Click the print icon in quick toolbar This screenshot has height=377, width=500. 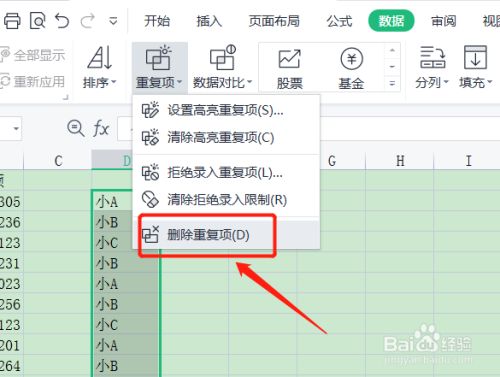click(x=12, y=21)
